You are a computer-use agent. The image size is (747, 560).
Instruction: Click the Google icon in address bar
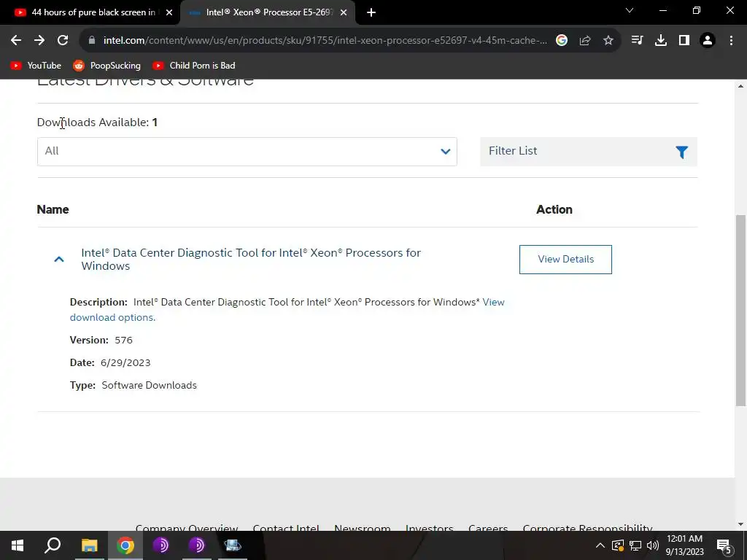pyautogui.click(x=562, y=41)
